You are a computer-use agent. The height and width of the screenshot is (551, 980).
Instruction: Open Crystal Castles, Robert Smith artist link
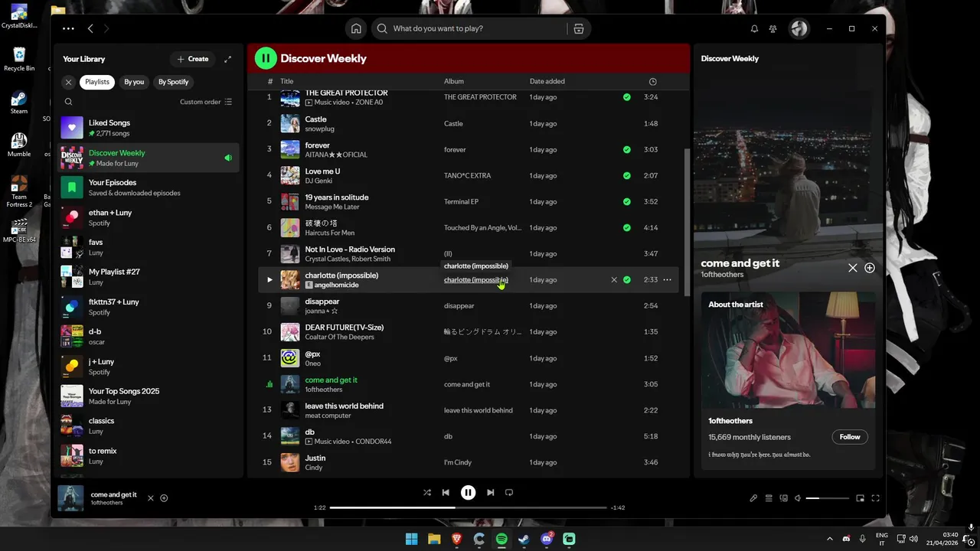click(x=346, y=259)
